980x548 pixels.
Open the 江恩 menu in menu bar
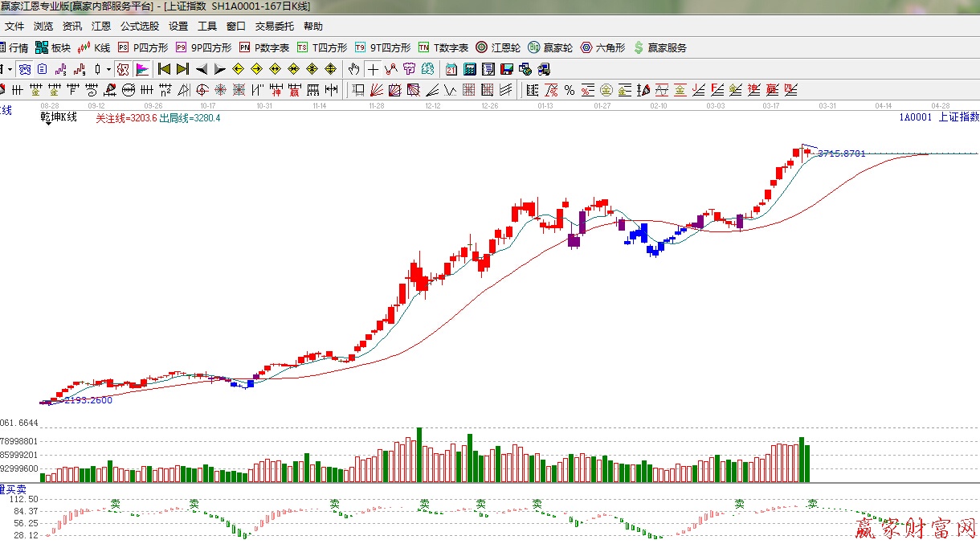(x=101, y=26)
